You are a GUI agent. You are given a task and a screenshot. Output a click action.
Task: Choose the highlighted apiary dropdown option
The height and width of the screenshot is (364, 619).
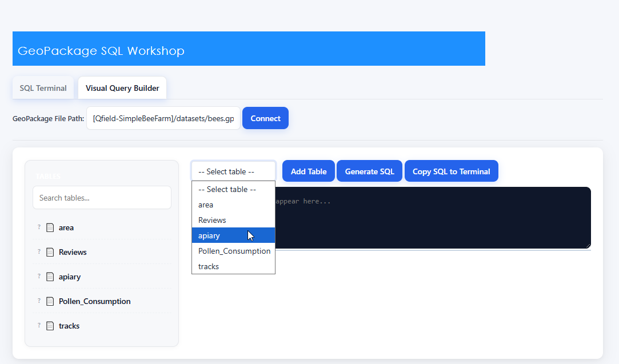click(233, 235)
